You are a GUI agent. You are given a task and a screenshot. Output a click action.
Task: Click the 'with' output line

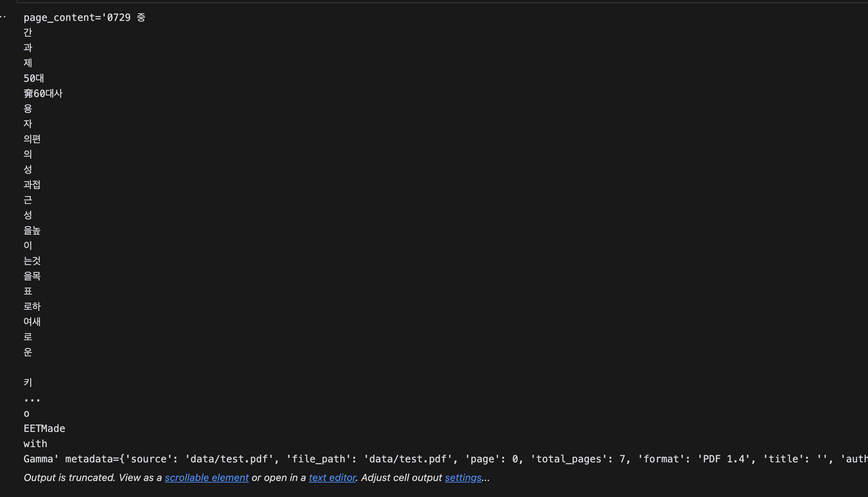click(35, 444)
